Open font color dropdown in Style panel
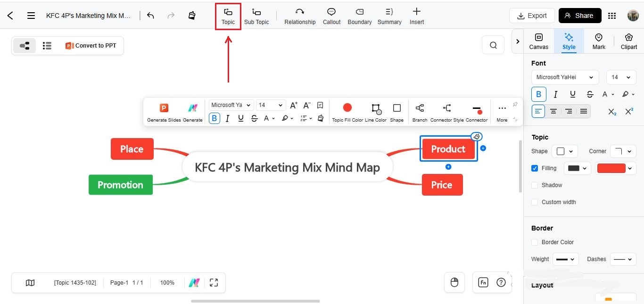The width and height of the screenshot is (644, 304). point(608,94)
